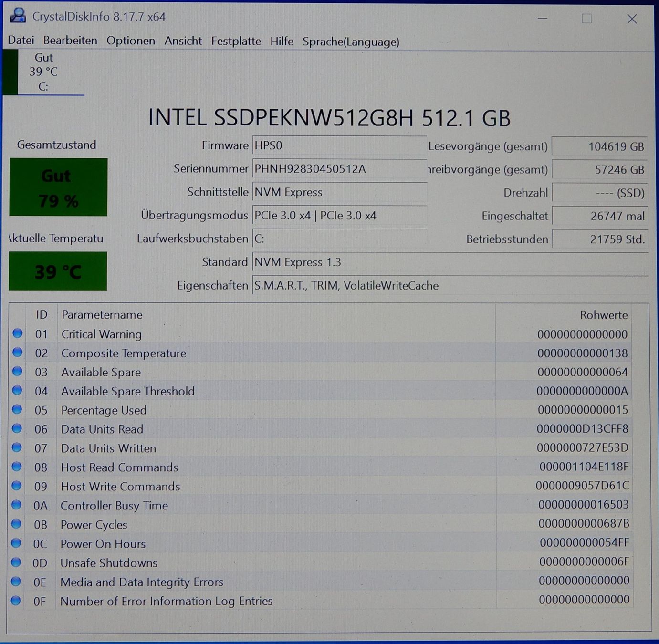Click the green Gut 79 % health status button

click(x=58, y=187)
